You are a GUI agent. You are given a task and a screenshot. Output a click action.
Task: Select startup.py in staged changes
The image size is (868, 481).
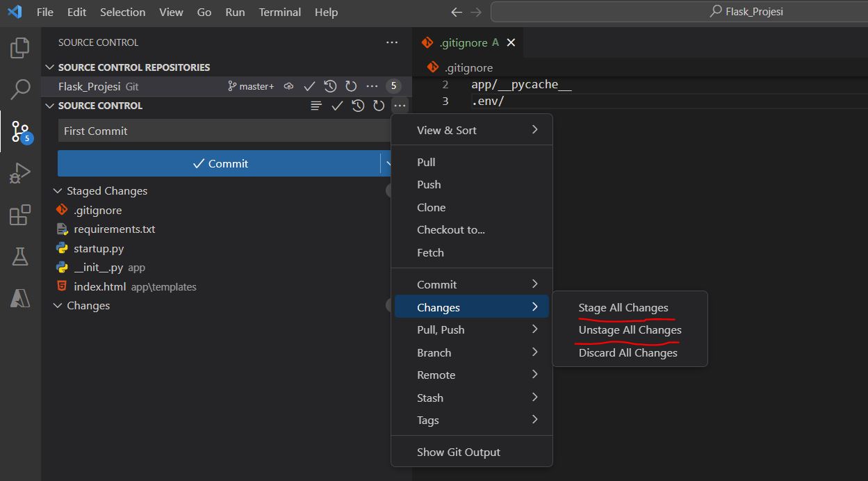pyautogui.click(x=99, y=248)
